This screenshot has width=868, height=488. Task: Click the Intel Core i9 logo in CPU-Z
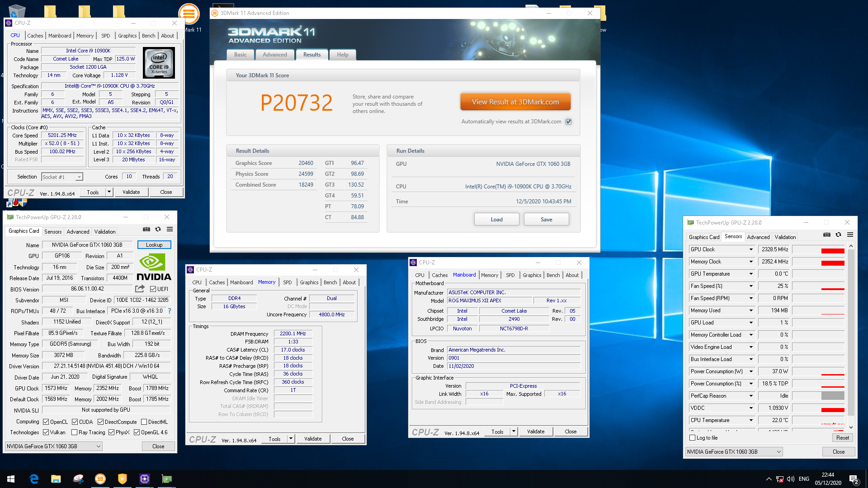(x=159, y=63)
